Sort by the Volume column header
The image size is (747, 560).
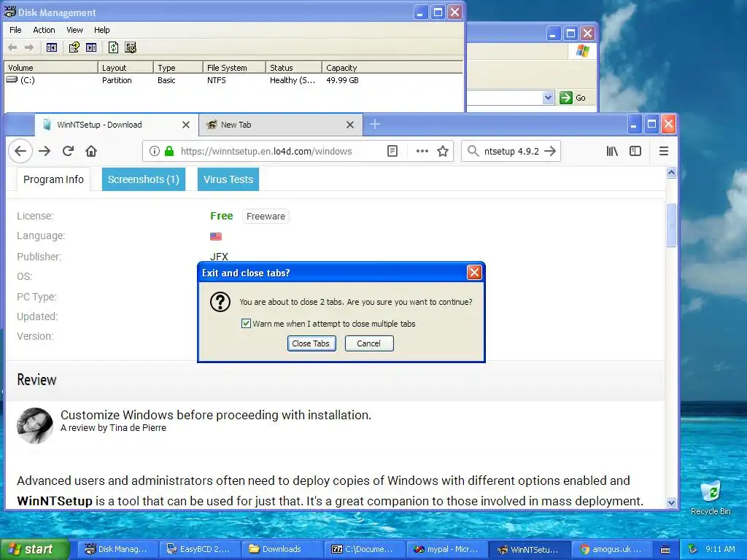point(50,68)
